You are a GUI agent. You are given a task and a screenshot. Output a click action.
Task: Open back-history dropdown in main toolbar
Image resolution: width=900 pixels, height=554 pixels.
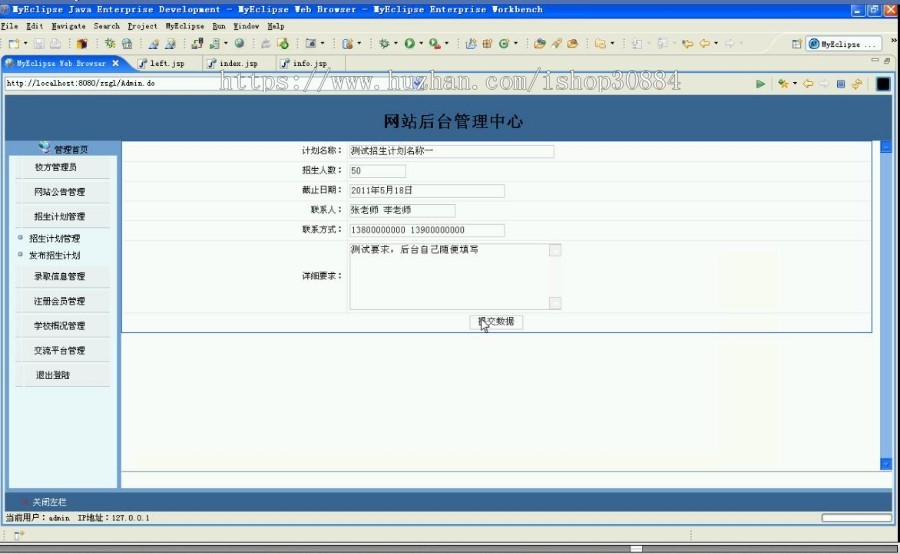pyautogui.click(x=716, y=44)
